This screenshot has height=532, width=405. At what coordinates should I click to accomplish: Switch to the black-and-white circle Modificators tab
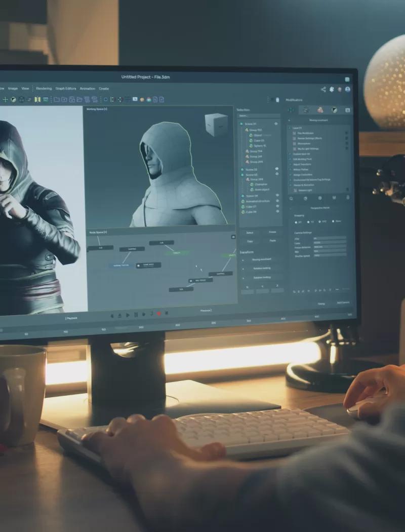click(x=334, y=109)
